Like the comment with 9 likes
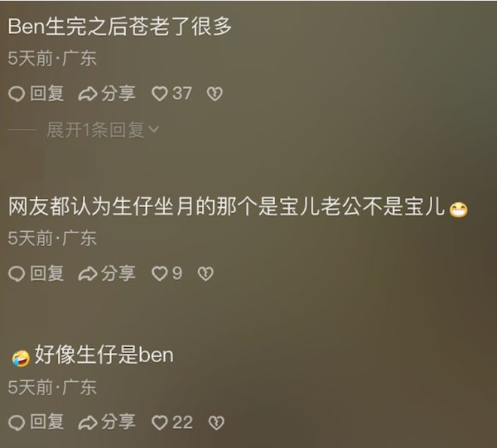Screen dimensions: 497x448 coord(160,274)
